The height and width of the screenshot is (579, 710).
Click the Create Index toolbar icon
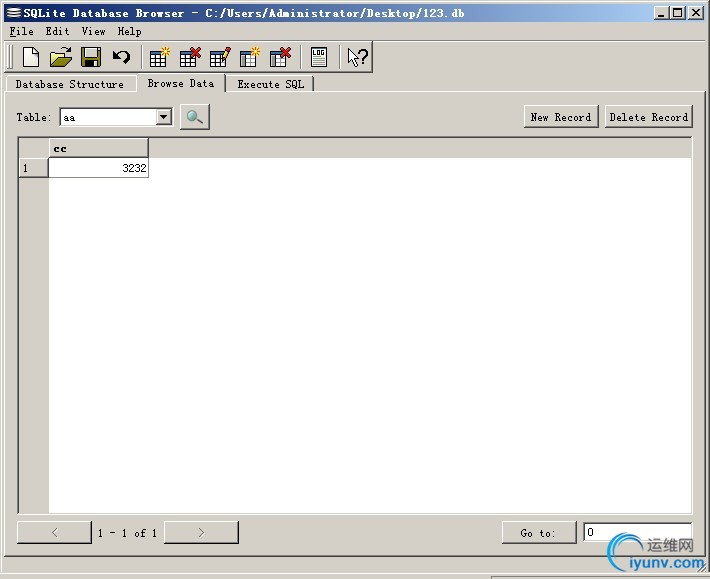(249, 57)
